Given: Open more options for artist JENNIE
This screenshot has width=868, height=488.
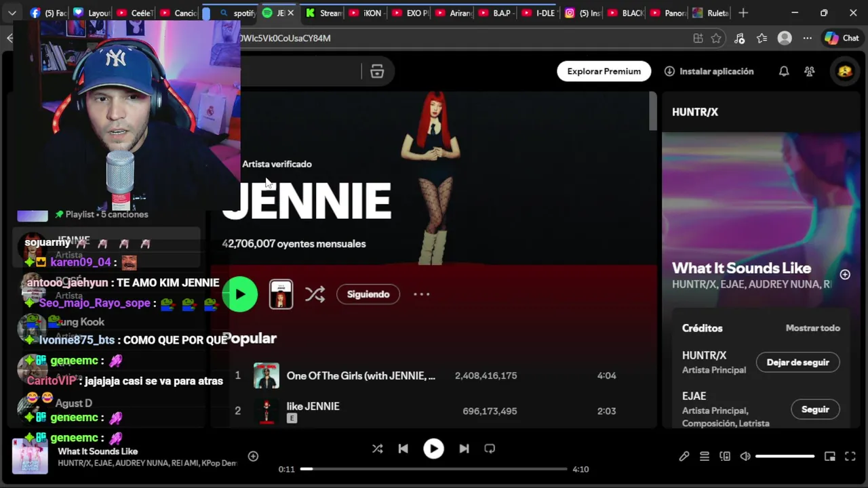Looking at the screenshot, I should click(421, 294).
